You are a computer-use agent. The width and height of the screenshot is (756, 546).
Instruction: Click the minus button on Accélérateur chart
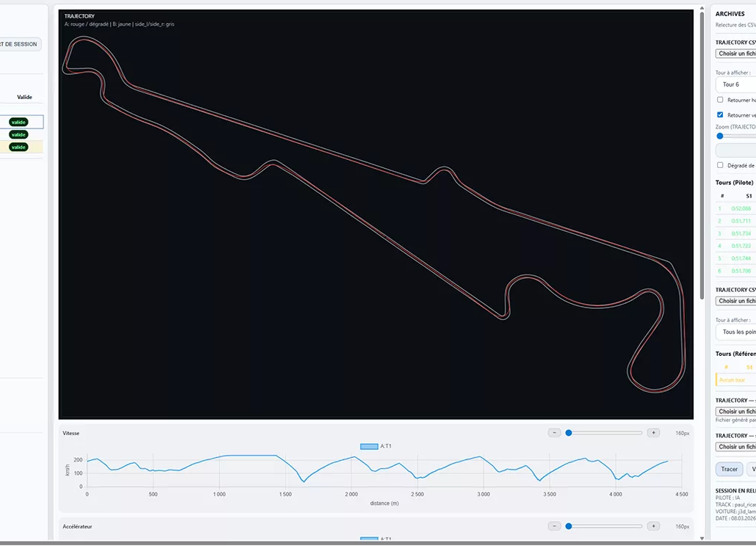pyautogui.click(x=554, y=526)
